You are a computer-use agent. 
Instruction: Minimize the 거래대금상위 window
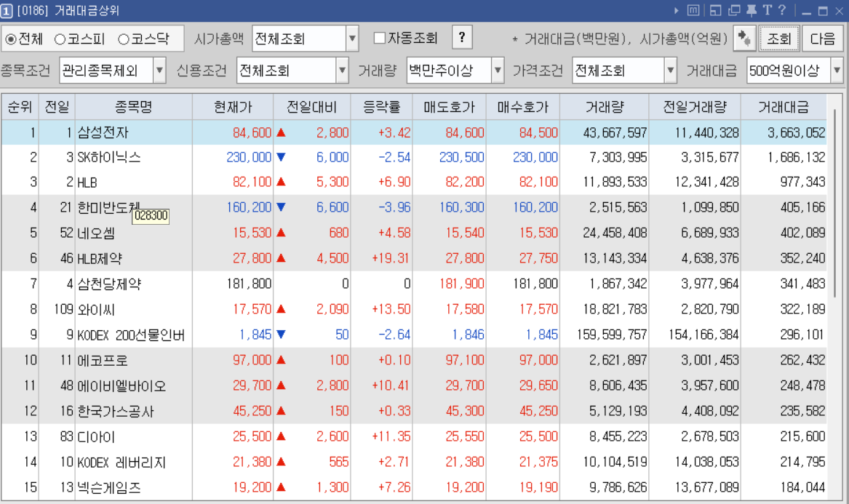point(807,11)
